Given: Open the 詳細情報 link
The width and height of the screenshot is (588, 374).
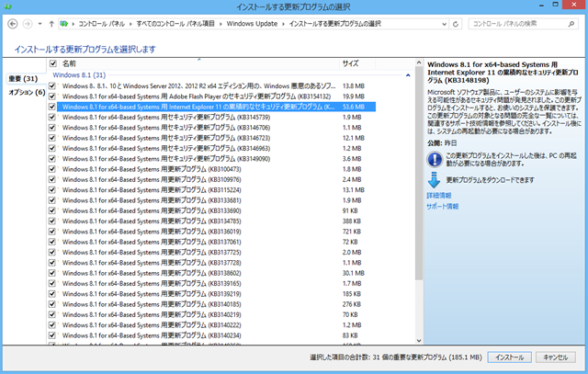Looking at the screenshot, I should [x=439, y=196].
